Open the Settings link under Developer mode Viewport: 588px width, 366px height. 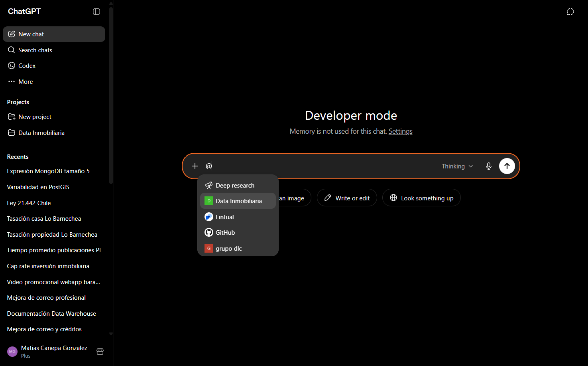[x=400, y=131]
